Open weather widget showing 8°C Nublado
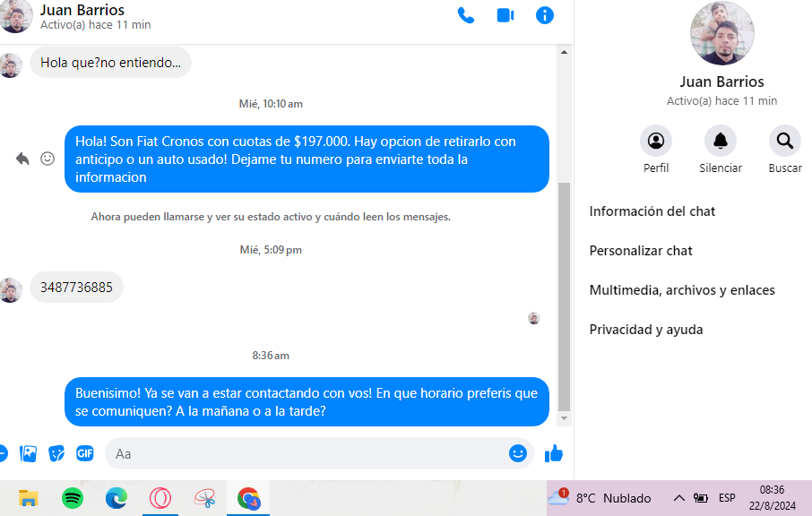Image resolution: width=812 pixels, height=516 pixels. point(600,498)
